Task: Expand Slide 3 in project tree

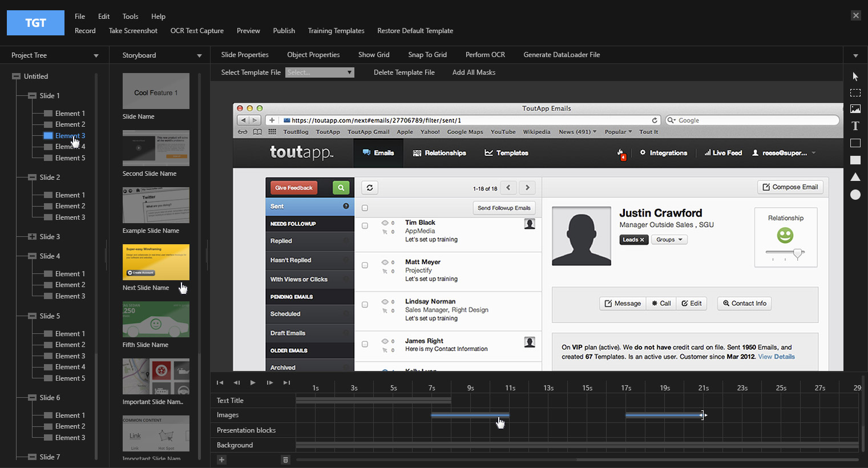Action: pos(32,237)
